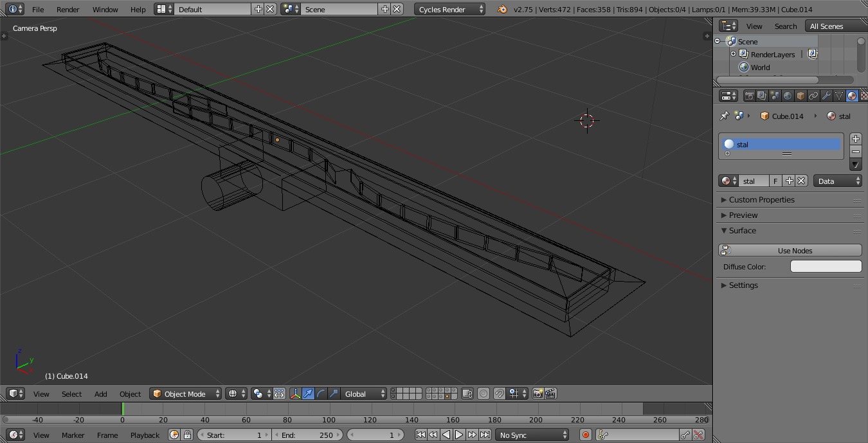This screenshot has width=868, height=443.
Task: Open the Scene properties tab
Action: point(775,96)
